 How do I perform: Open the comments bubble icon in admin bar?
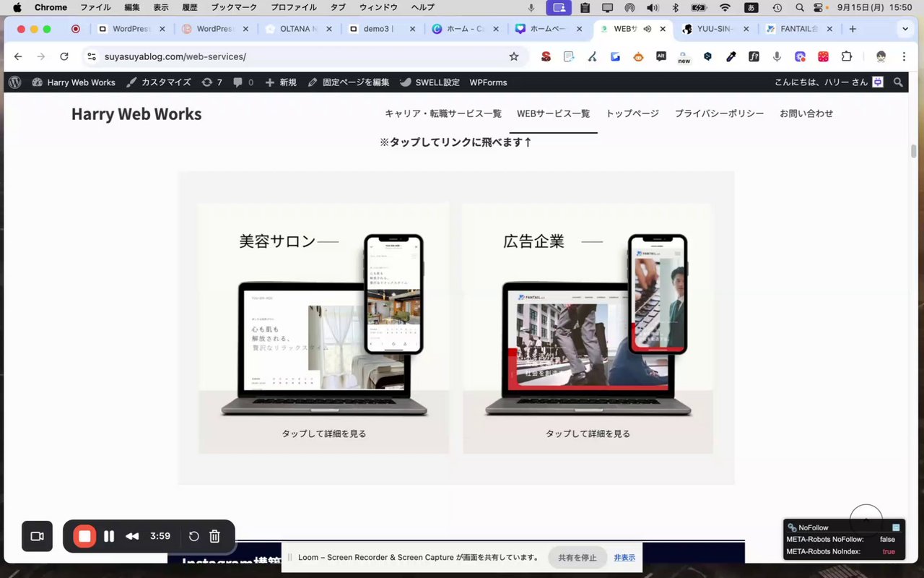pos(243,82)
